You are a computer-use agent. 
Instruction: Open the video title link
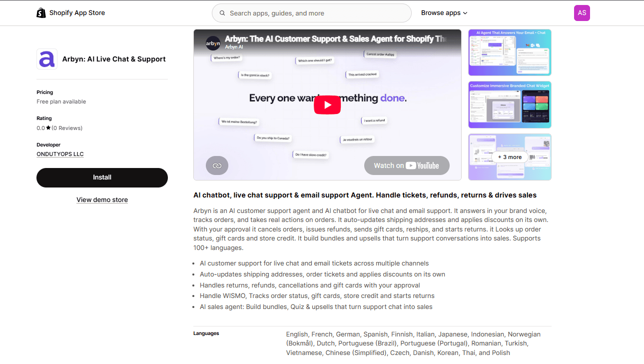point(336,38)
